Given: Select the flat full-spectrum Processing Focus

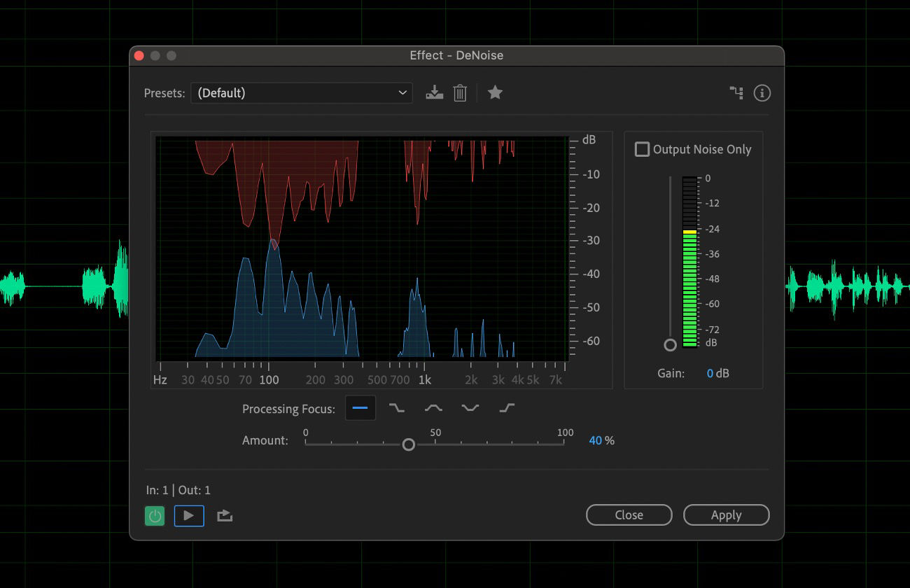Looking at the screenshot, I should 360,407.
